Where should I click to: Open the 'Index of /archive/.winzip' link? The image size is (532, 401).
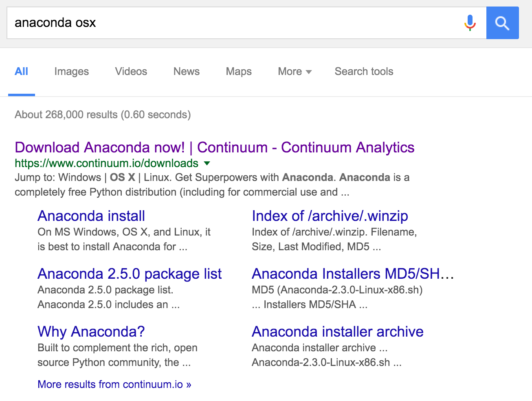click(x=330, y=216)
